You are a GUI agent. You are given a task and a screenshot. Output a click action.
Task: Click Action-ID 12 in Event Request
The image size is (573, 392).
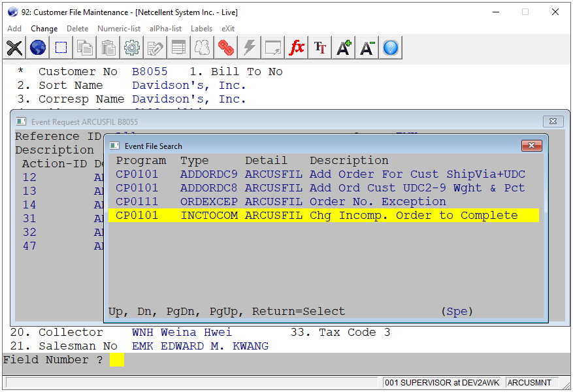(29, 178)
